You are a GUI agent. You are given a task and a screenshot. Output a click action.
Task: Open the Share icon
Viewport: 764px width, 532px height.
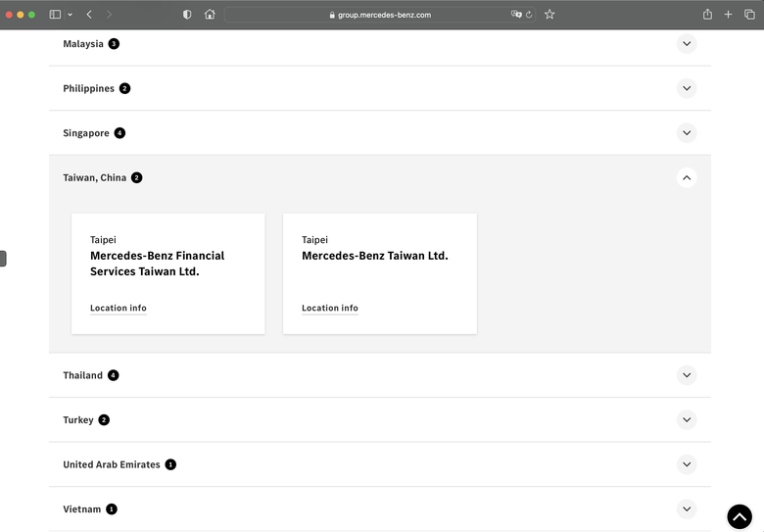tap(707, 15)
